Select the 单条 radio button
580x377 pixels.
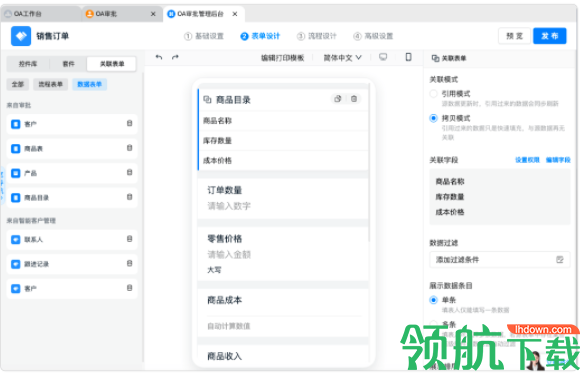[434, 300]
